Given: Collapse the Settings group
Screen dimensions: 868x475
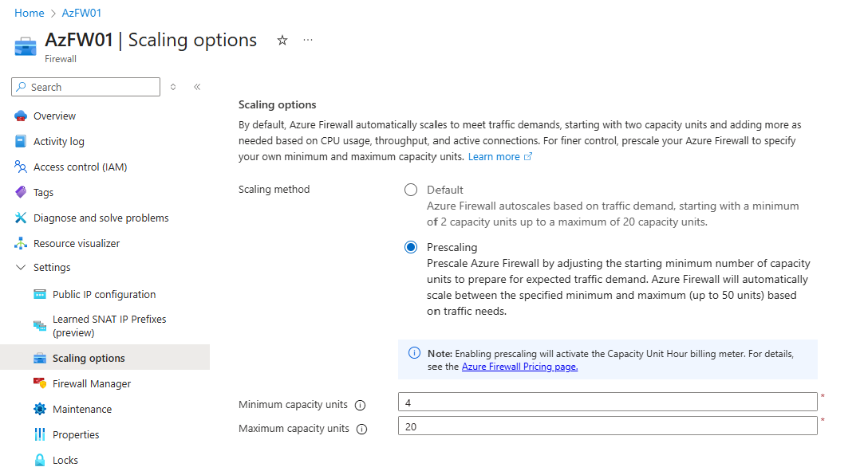Looking at the screenshot, I should (x=20, y=268).
